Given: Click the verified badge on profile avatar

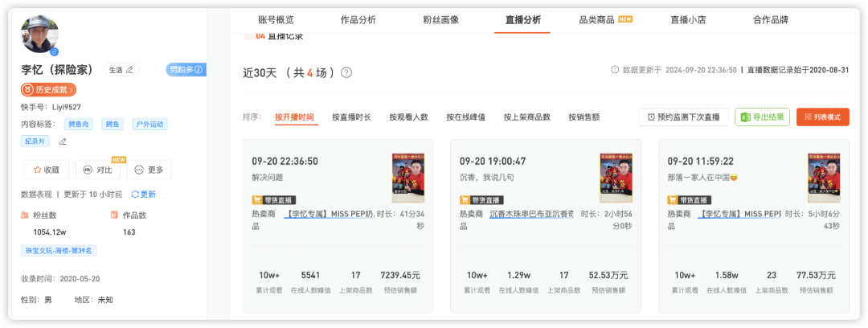Looking at the screenshot, I should [x=54, y=52].
